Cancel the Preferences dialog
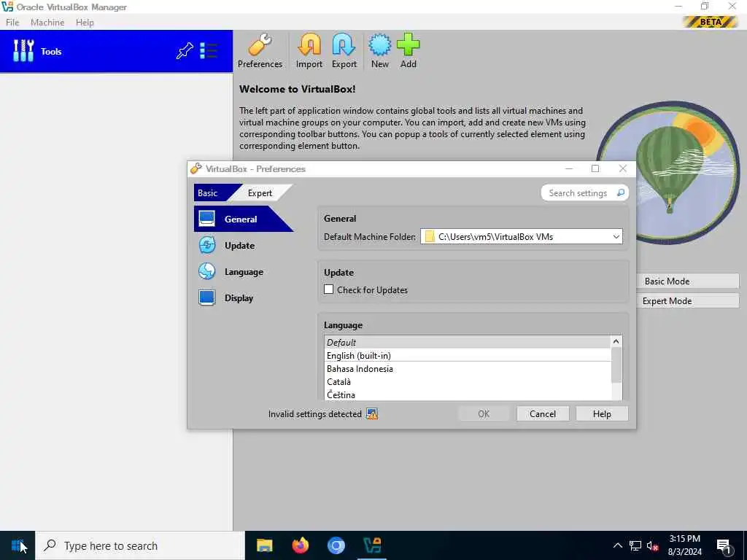The height and width of the screenshot is (560, 747). [x=543, y=414]
